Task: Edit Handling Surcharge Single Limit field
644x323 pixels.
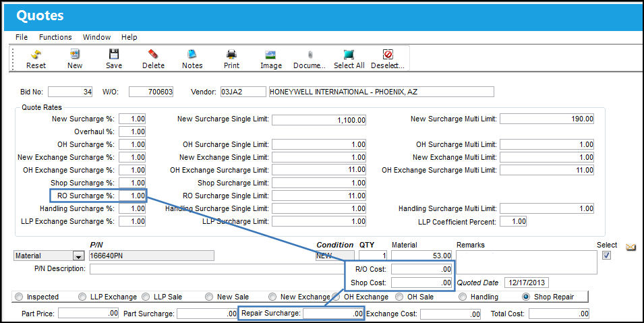Action: click(x=319, y=208)
